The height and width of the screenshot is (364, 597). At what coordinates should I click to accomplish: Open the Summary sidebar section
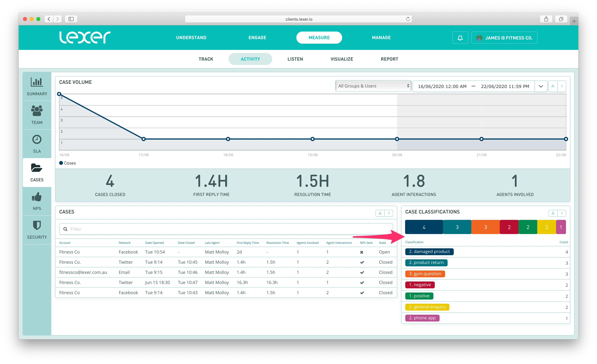click(x=37, y=86)
